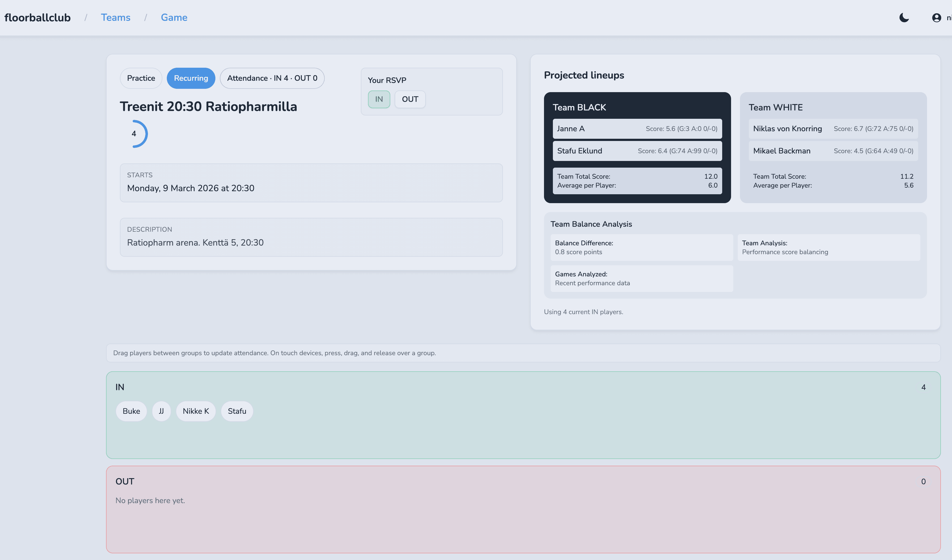Select the Stafu player chip

(x=237, y=411)
